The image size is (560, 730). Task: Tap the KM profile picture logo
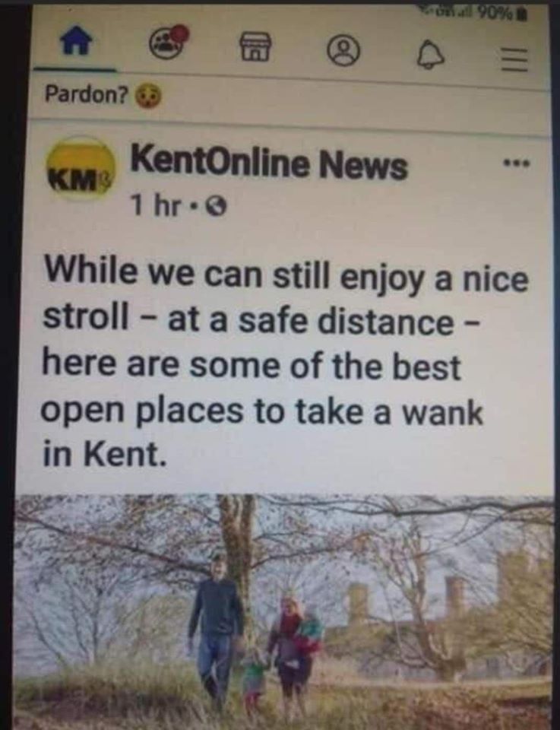[x=81, y=169]
